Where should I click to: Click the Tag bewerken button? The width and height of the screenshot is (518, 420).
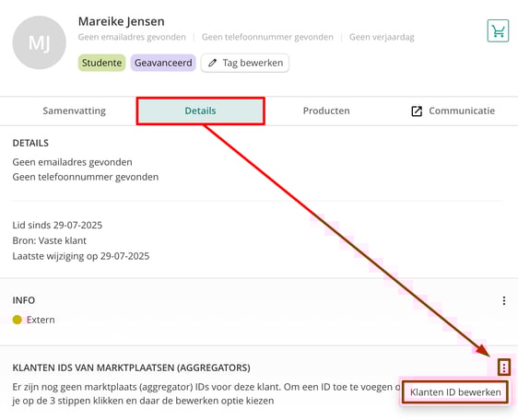[x=245, y=63]
